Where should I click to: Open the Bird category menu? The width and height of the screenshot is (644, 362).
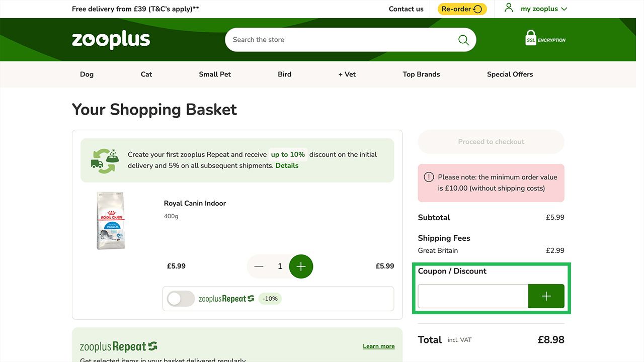[x=285, y=74]
